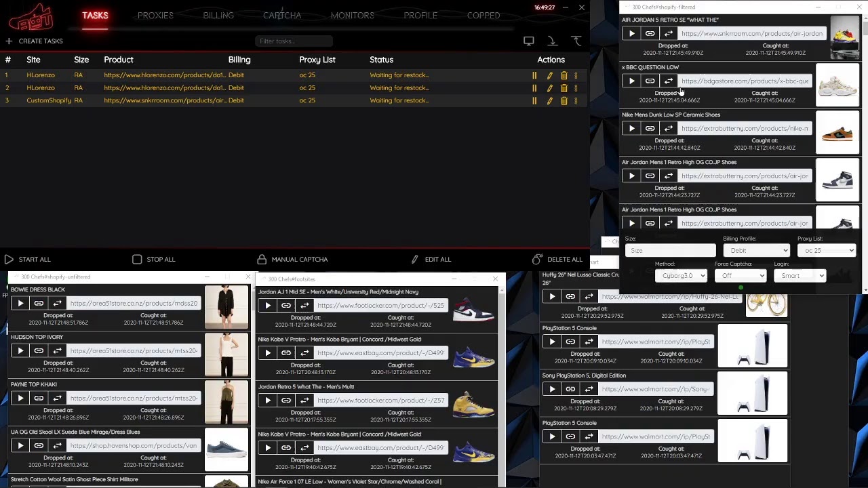Click MANUAL CAPTCHA button

tap(292, 260)
